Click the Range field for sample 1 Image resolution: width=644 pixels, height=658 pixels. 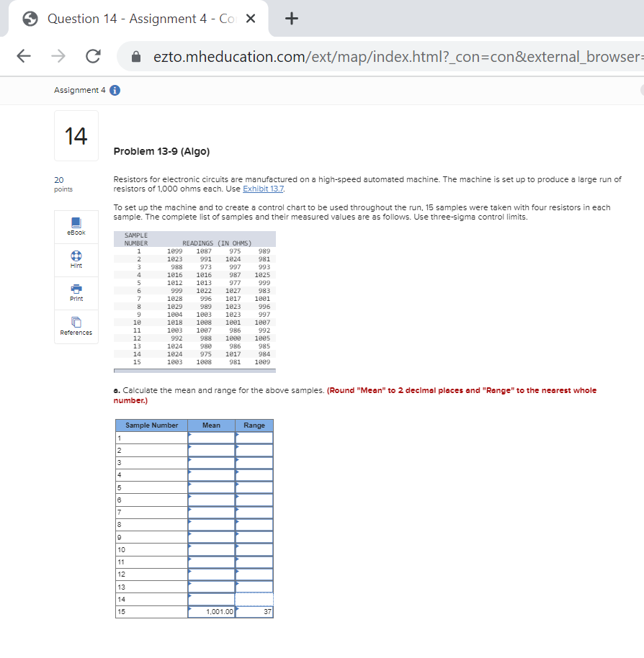[x=254, y=438]
